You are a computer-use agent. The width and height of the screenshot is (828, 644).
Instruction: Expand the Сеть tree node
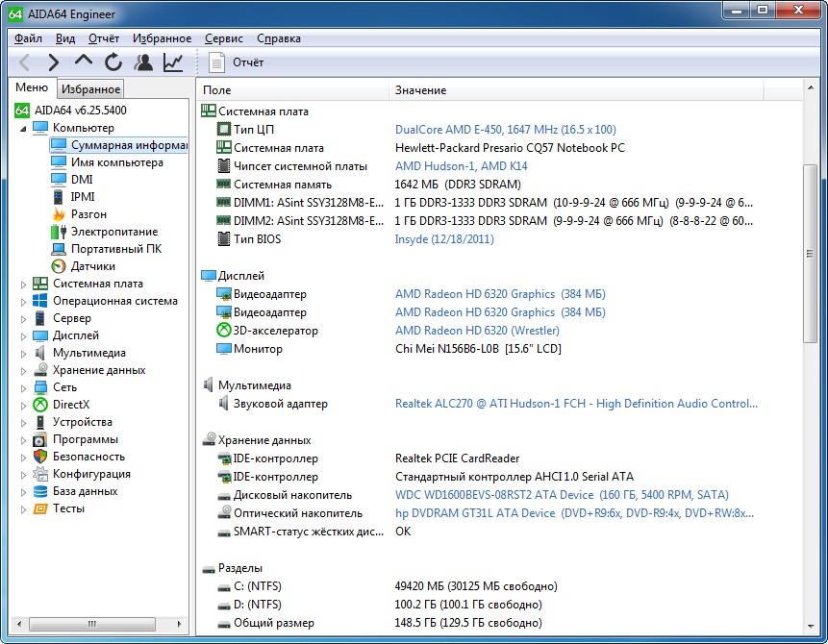pyautogui.click(x=23, y=388)
